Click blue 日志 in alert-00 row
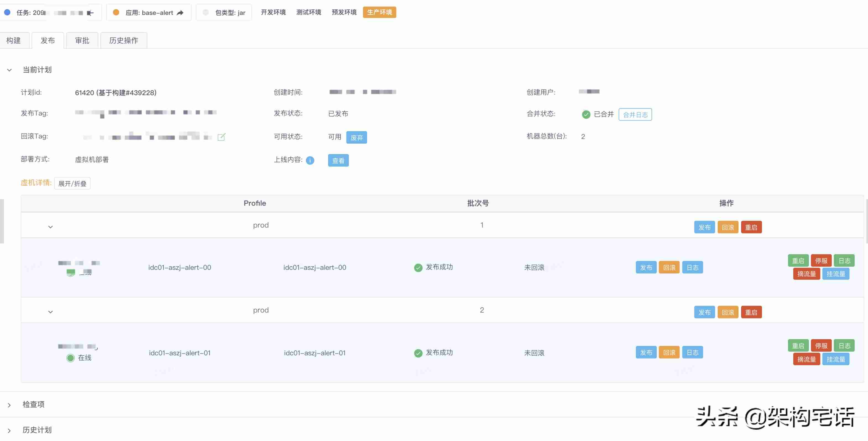This screenshot has width=868, height=441. click(x=692, y=267)
